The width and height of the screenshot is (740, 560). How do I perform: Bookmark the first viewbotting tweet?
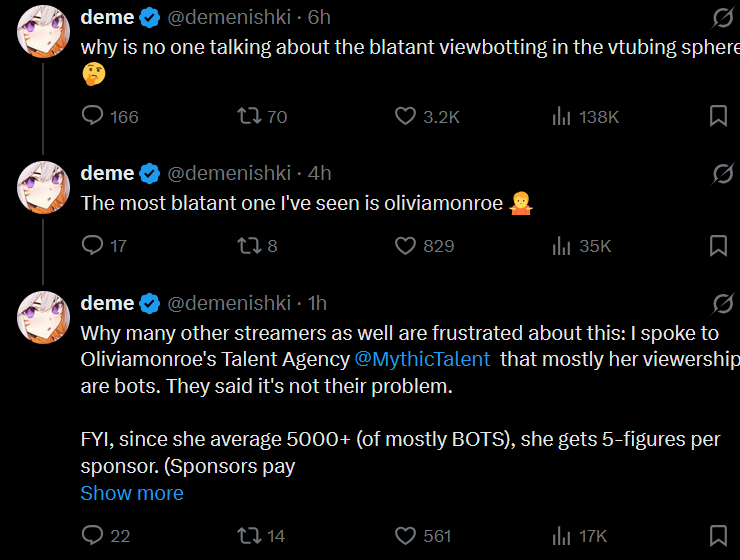(x=718, y=117)
